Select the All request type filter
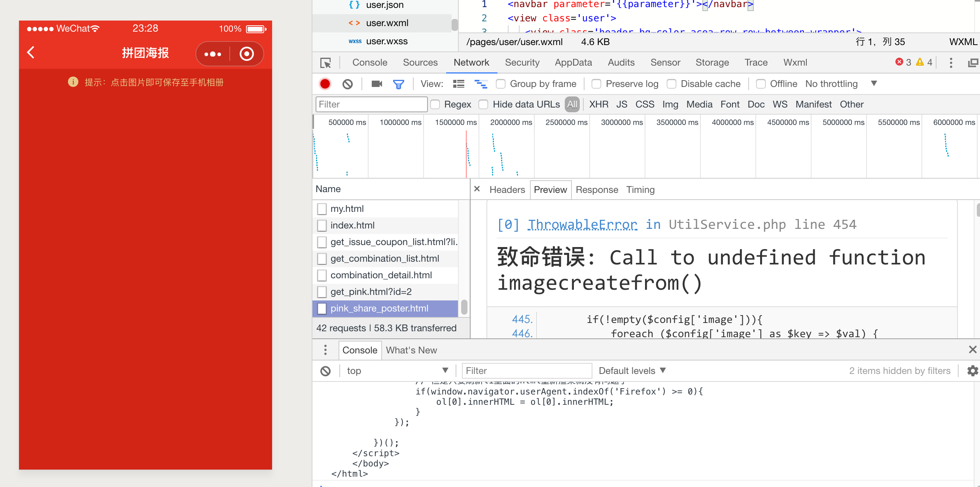The width and height of the screenshot is (980, 487). (x=572, y=104)
